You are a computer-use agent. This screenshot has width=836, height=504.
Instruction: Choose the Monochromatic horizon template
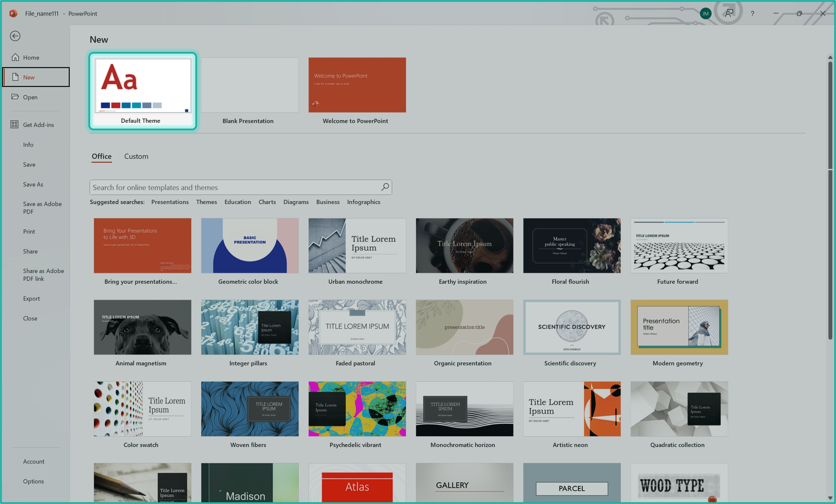(x=464, y=409)
